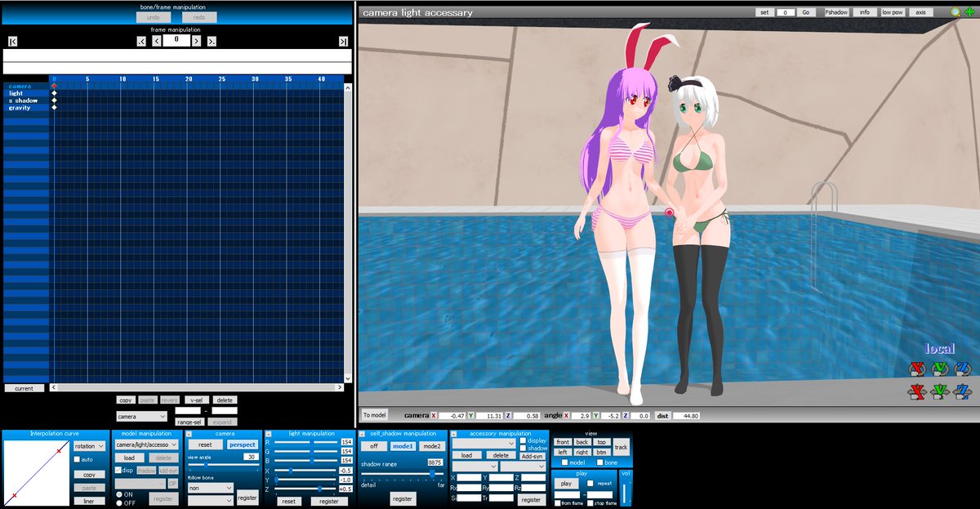Screen dimensions: 980x509
Task: Collapse the self_shadow manipulation panel
Action: click(363, 434)
